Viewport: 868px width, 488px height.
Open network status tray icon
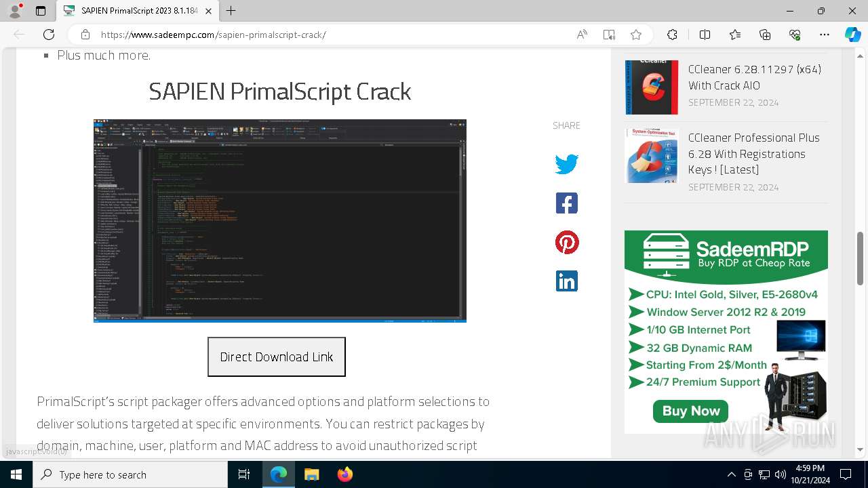764,474
